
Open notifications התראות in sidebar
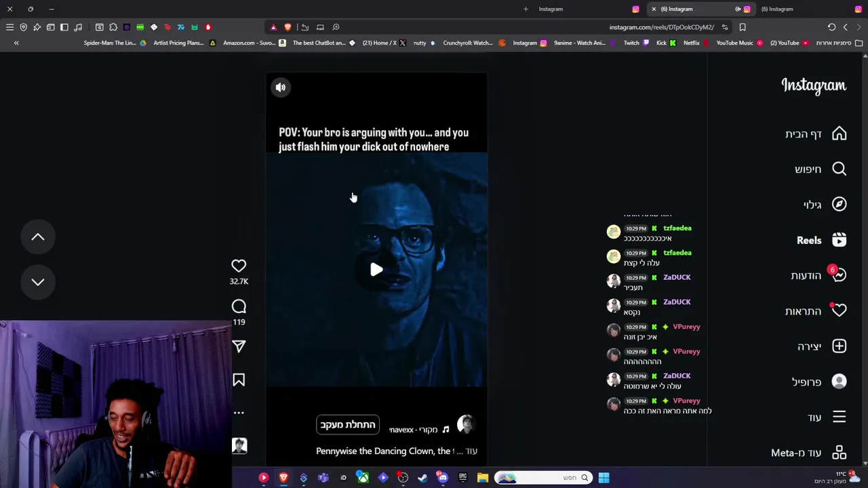click(x=816, y=311)
